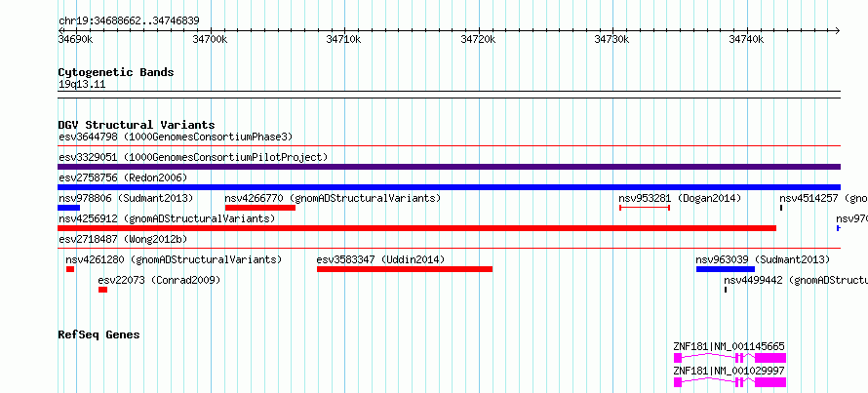Click the chr19:34688662..34746839 coordinates label

[x=129, y=21]
